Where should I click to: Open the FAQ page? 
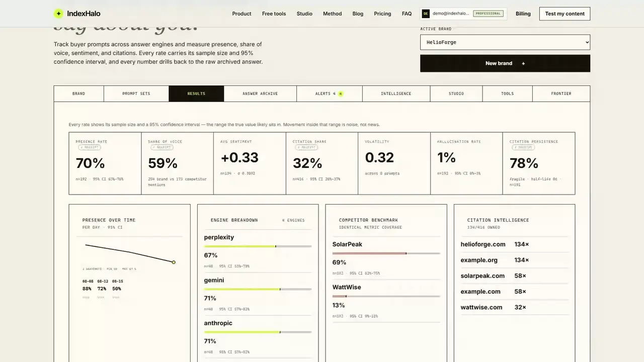tap(407, 14)
